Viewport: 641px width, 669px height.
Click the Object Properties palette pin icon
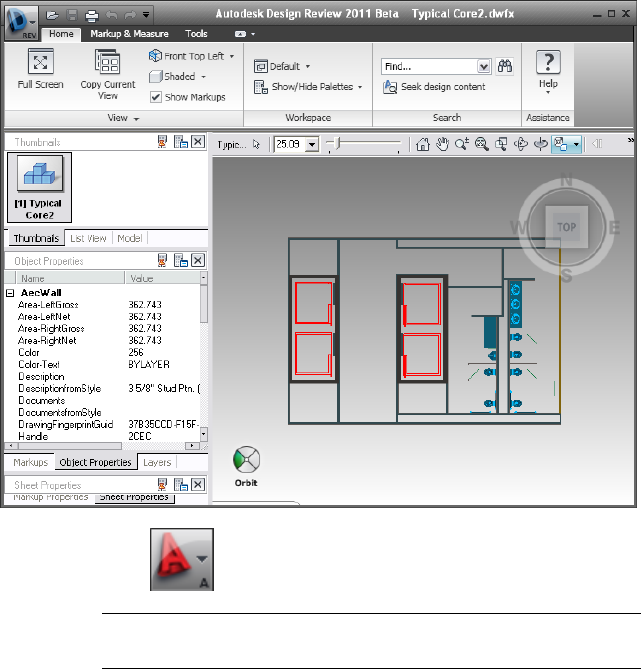(162, 260)
